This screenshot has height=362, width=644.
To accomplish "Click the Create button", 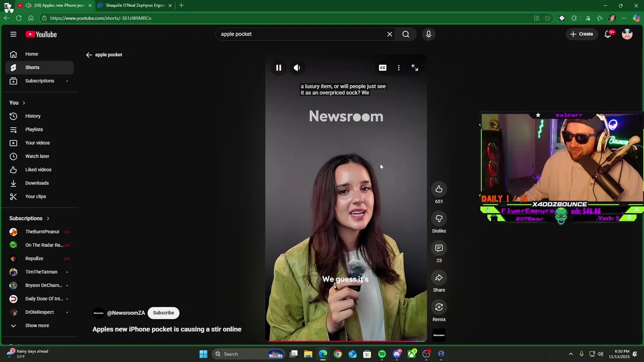I will pos(582,34).
